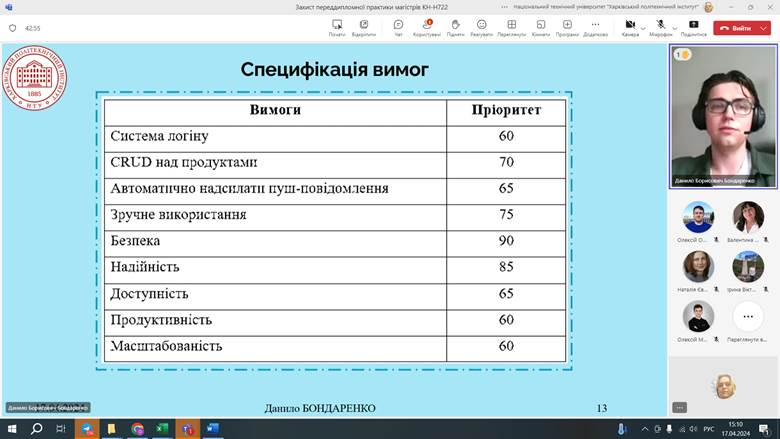
Task: Click your own self-view avatar
Action: click(x=724, y=386)
